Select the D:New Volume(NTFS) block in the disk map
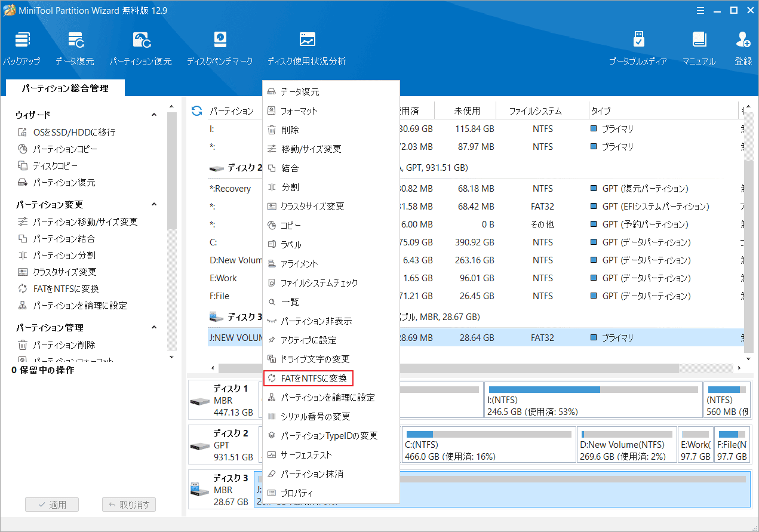 (626, 444)
